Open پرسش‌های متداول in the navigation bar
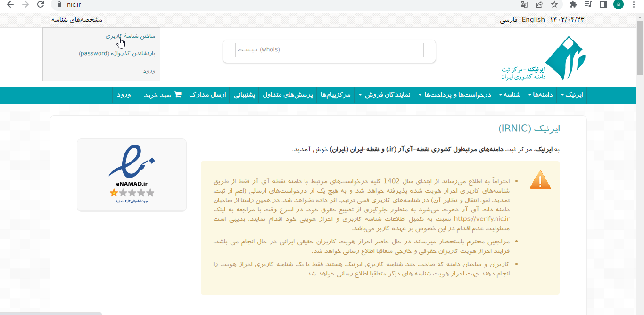The width and height of the screenshot is (644, 315). coord(288,95)
